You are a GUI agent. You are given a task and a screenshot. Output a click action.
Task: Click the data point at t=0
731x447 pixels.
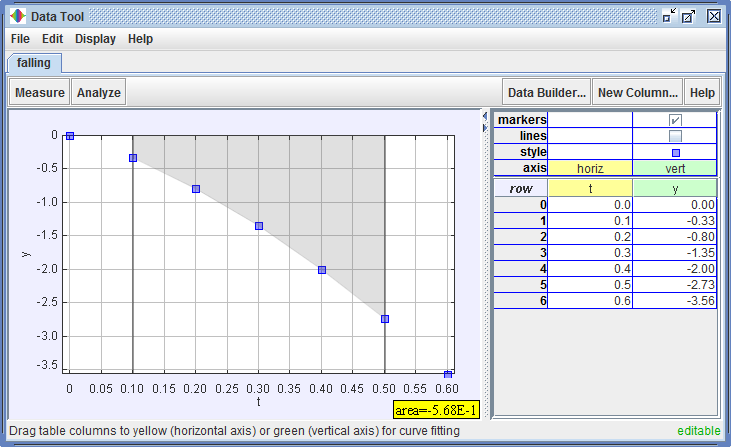70,136
